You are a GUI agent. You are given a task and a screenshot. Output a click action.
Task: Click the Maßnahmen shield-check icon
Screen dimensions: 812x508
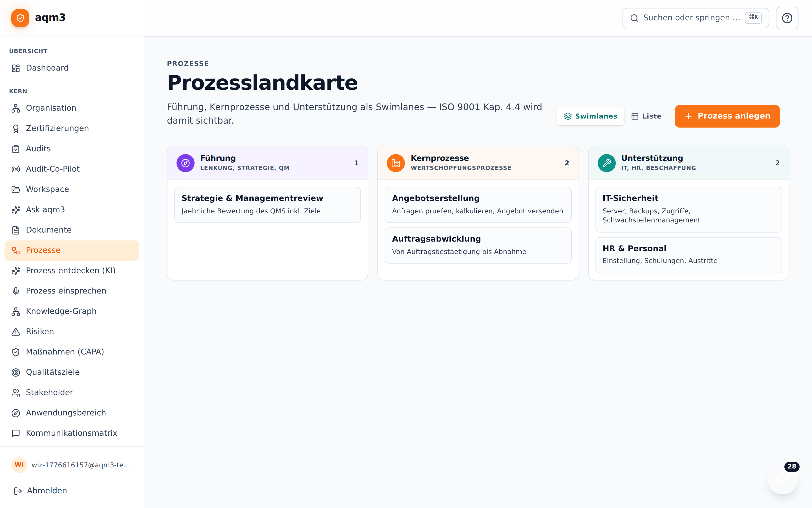click(x=16, y=352)
